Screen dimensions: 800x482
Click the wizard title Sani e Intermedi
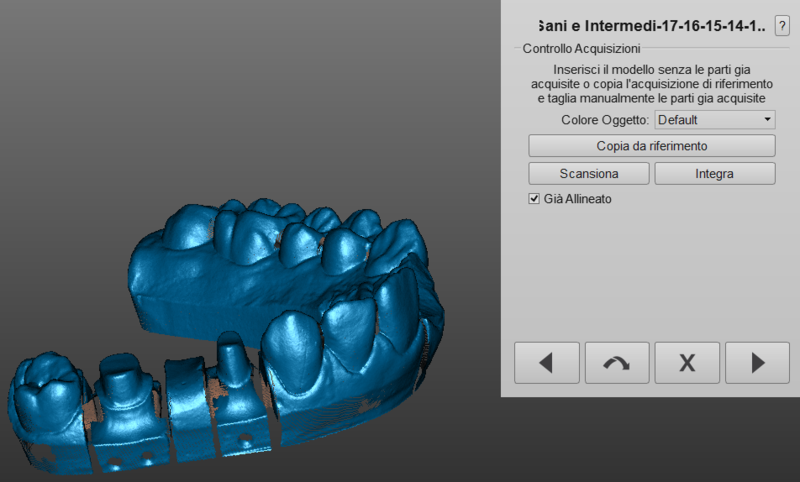click(x=651, y=27)
